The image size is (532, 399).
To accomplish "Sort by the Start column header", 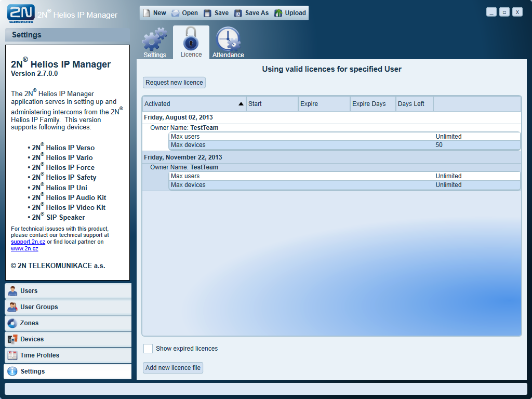I will point(272,104).
